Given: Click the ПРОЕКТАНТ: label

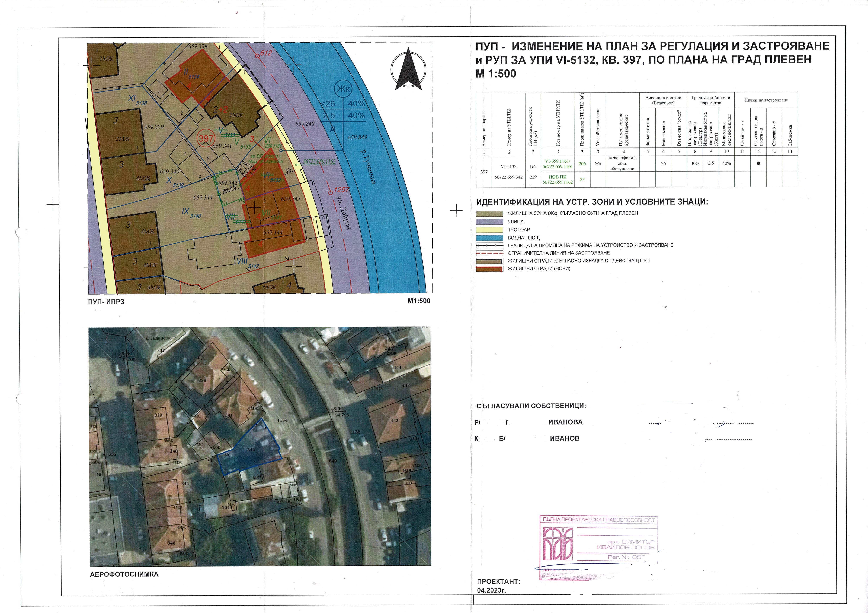Looking at the screenshot, I should (x=499, y=582).
